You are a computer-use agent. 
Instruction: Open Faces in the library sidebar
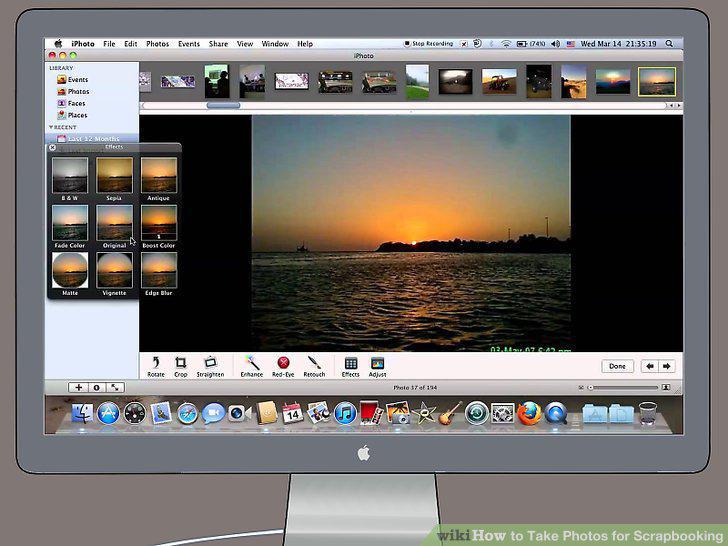[71, 103]
